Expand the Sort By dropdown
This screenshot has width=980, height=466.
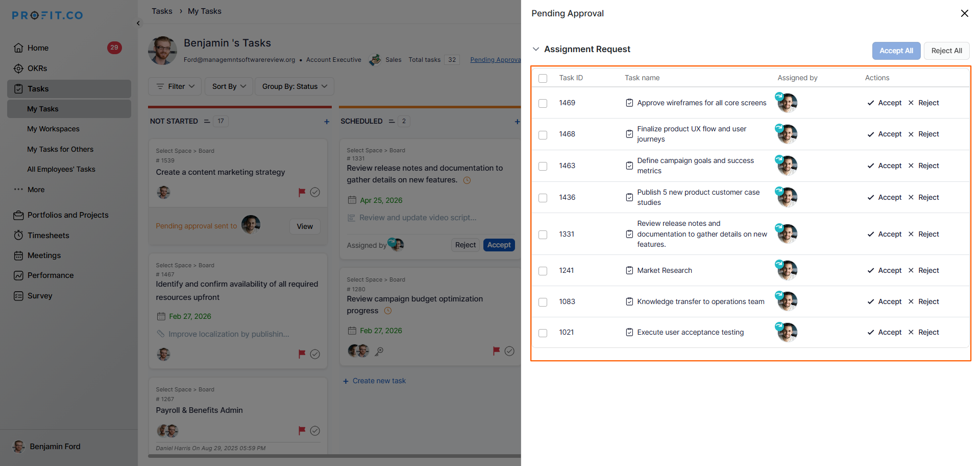(x=229, y=86)
